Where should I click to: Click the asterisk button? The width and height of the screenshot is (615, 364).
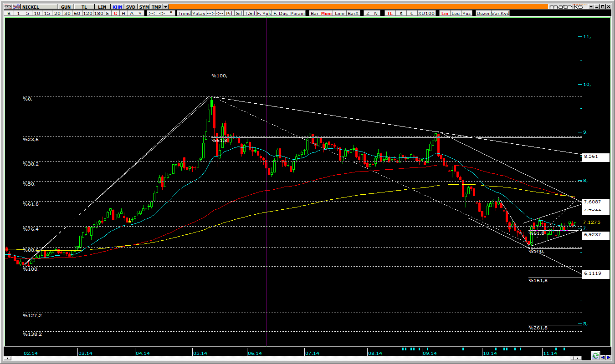point(171,13)
